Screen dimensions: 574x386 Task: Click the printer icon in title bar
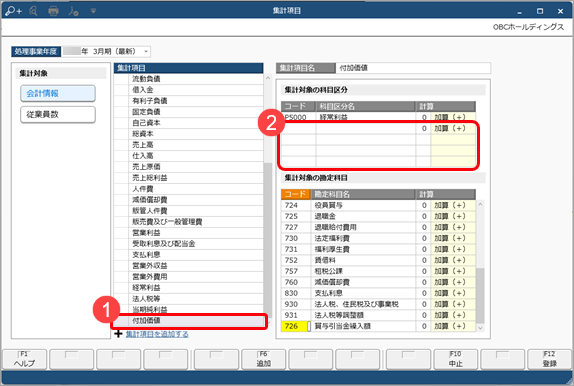[x=53, y=11]
